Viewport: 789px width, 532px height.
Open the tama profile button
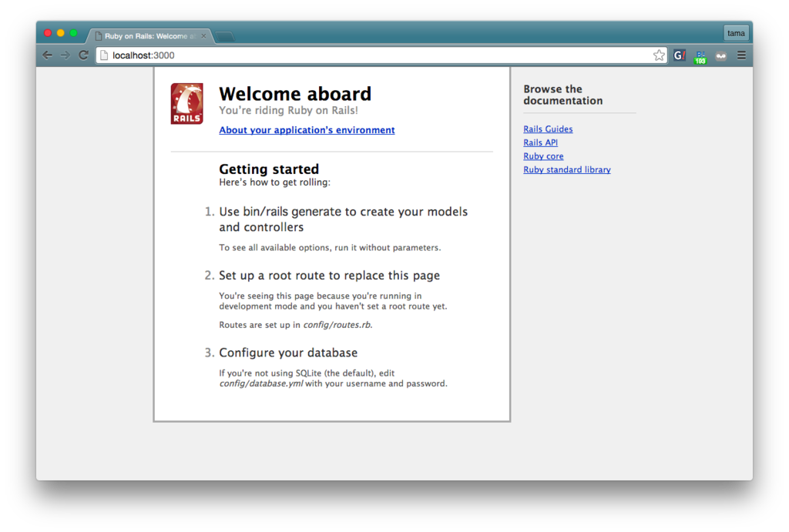pos(736,33)
